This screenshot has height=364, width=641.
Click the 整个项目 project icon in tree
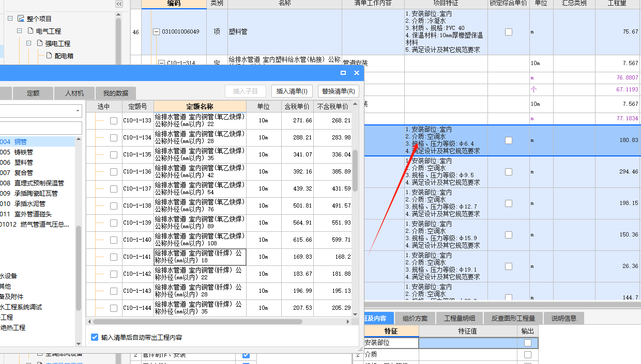pyautogui.click(x=21, y=19)
